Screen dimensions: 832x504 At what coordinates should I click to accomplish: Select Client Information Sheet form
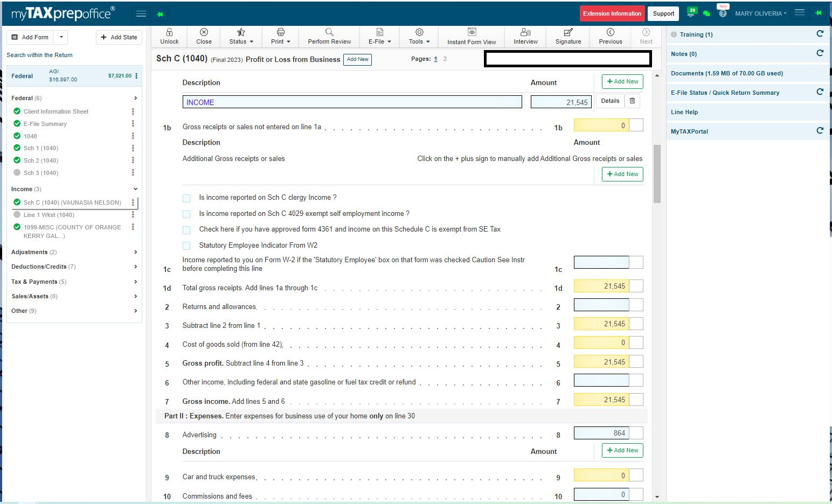point(56,111)
